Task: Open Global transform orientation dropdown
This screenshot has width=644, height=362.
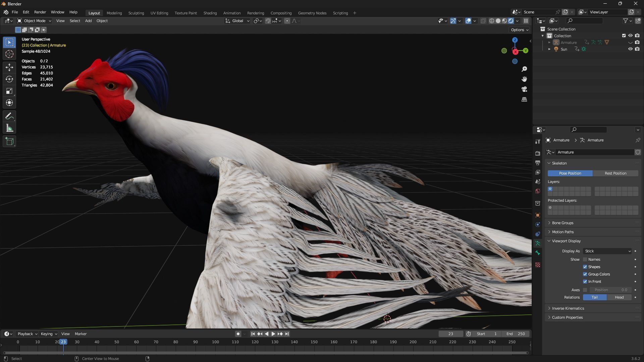Action: point(237,21)
